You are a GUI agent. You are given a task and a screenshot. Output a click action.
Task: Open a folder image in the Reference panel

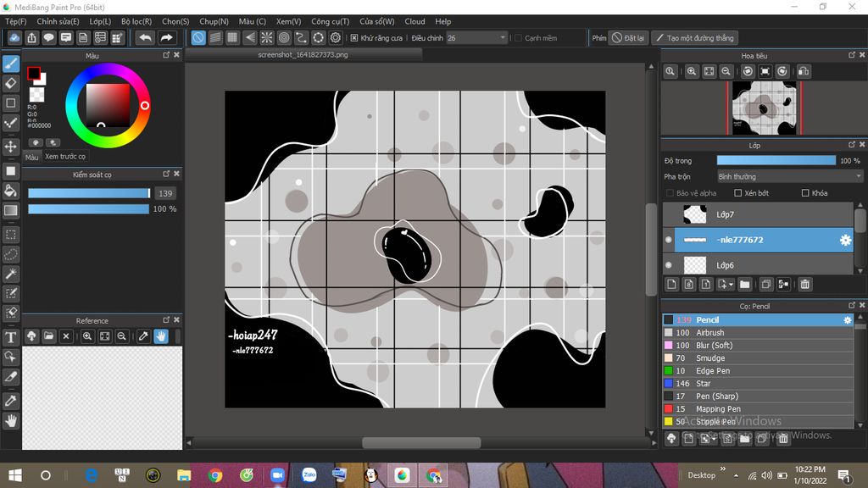point(48,336)
